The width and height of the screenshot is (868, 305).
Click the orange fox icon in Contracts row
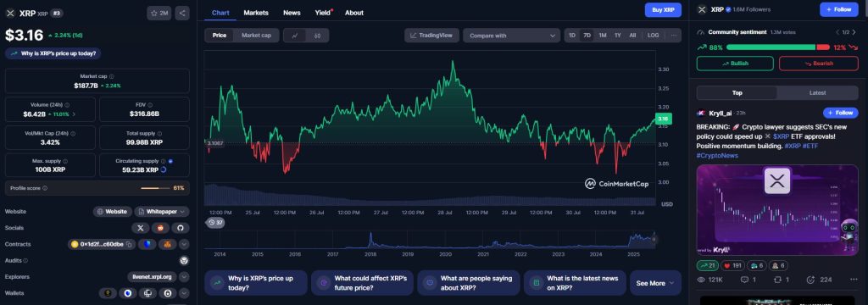[x=167, y=244]
